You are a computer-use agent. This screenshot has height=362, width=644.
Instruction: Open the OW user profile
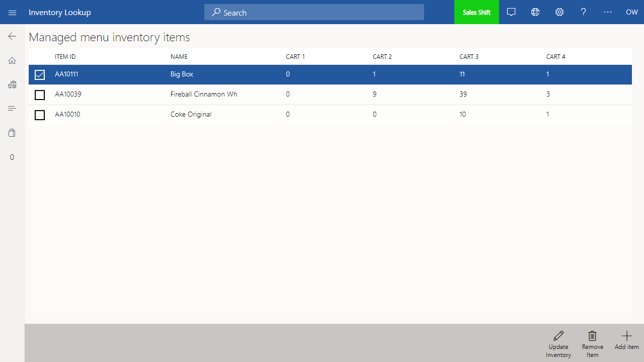[632, 12]
